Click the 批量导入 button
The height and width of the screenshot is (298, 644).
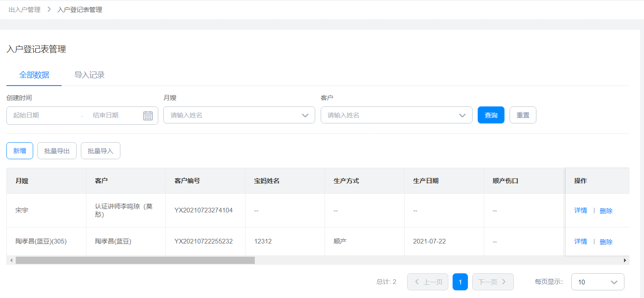pos(100,151)
